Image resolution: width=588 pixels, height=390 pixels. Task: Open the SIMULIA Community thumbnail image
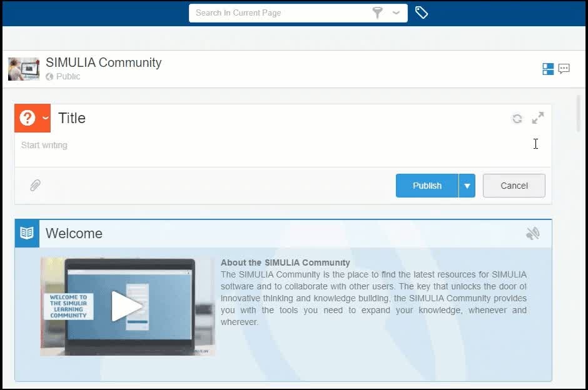point(24,69)
